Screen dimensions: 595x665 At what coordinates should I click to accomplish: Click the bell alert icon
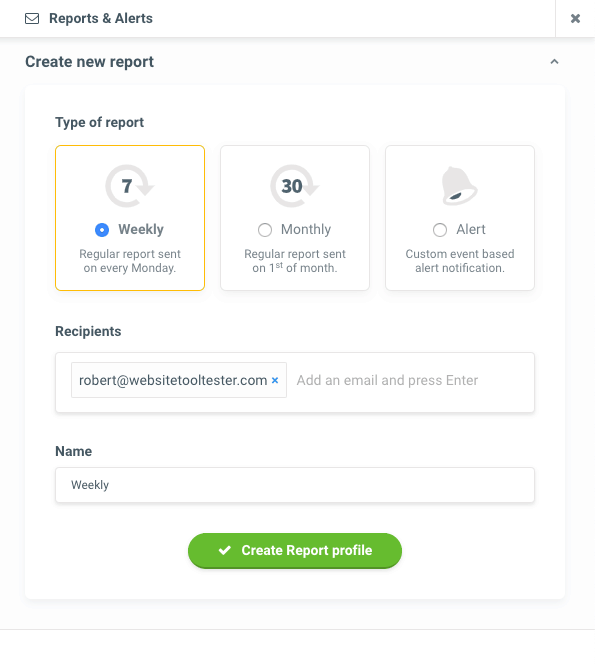[x=459, y=186]
